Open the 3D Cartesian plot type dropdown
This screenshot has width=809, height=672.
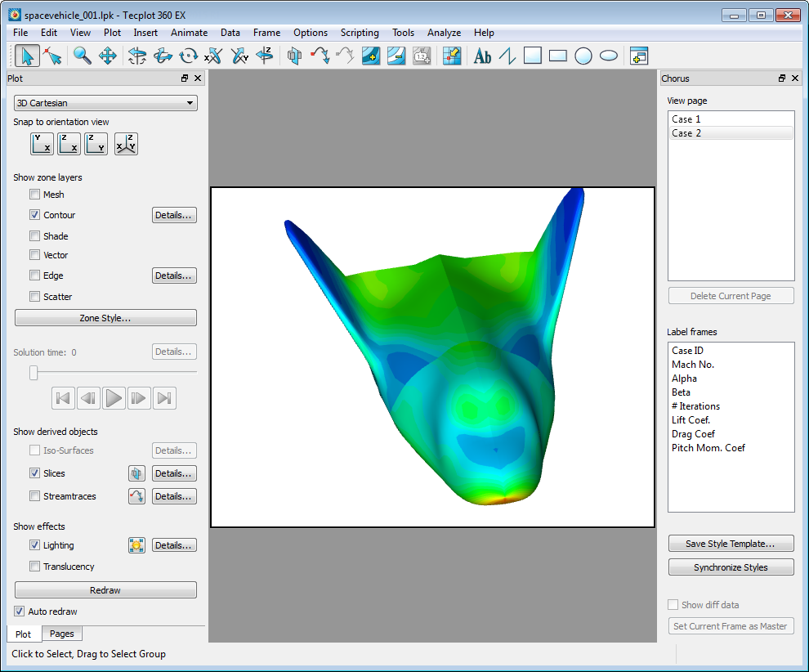(105, 103)
